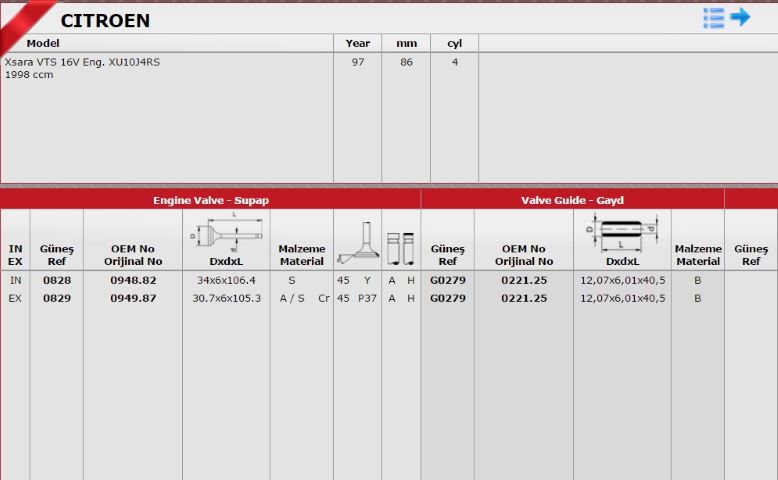
Task: Click Malzeme Material header in Valve Guide section
Action: [x=698, y=255]
